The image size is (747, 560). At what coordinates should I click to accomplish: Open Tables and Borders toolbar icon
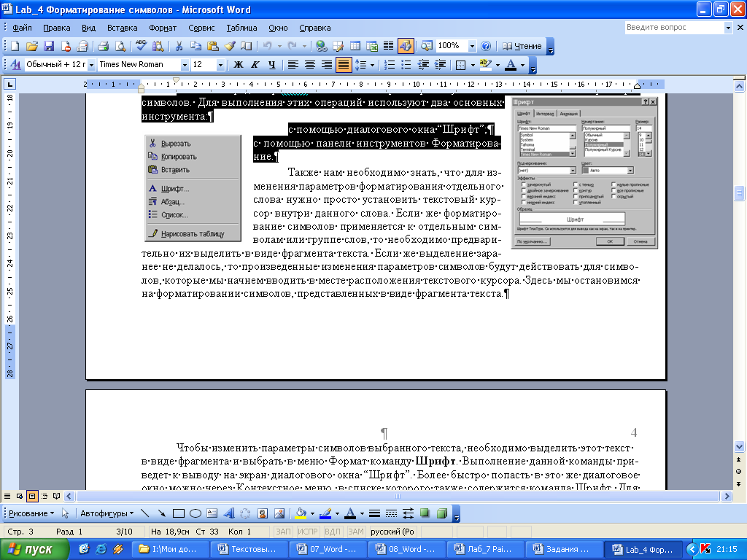pos(338,46)
